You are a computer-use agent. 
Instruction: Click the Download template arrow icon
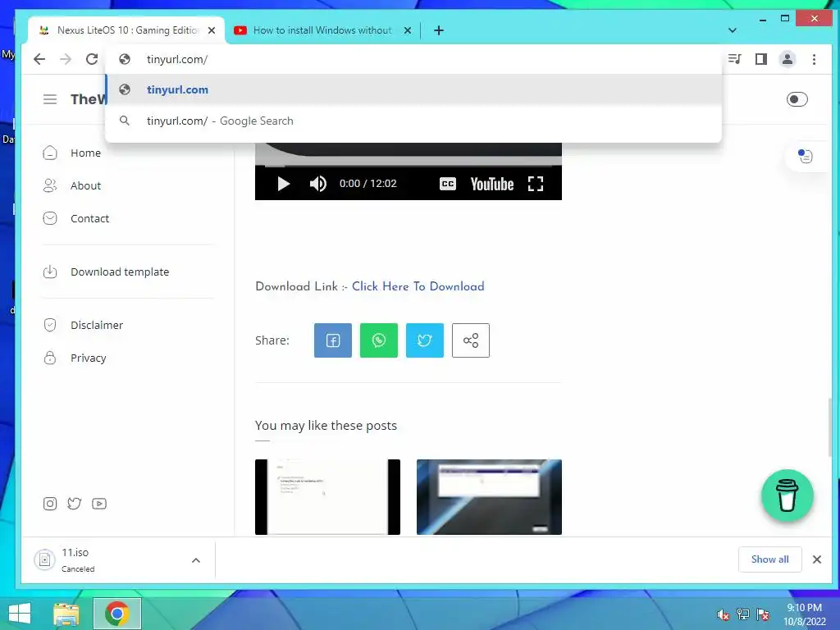pyautogui.click(x=50, y=272)
